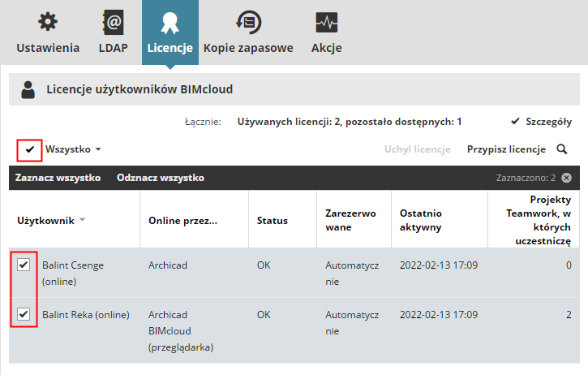Image resolution: width=588 pixels, height=375 pixels.
Task: Uncheck the Balint Reka checkbox
Action: pos(23,313)
